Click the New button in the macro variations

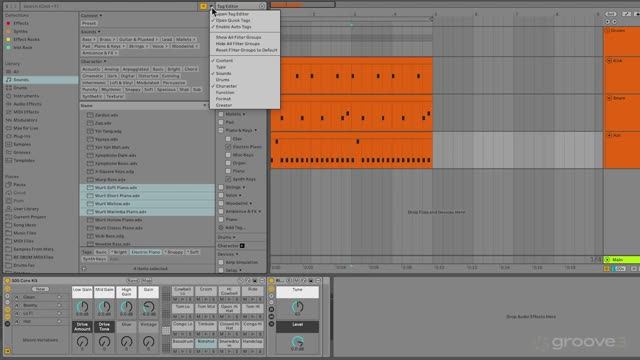[40, 289]
